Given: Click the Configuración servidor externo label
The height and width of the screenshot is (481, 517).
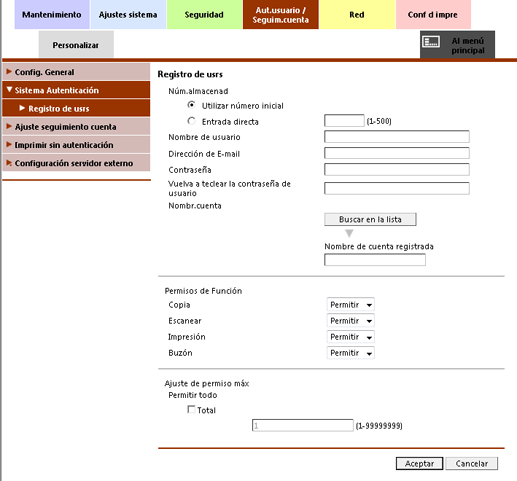Looking at the screenshot, I should point(74,163).
